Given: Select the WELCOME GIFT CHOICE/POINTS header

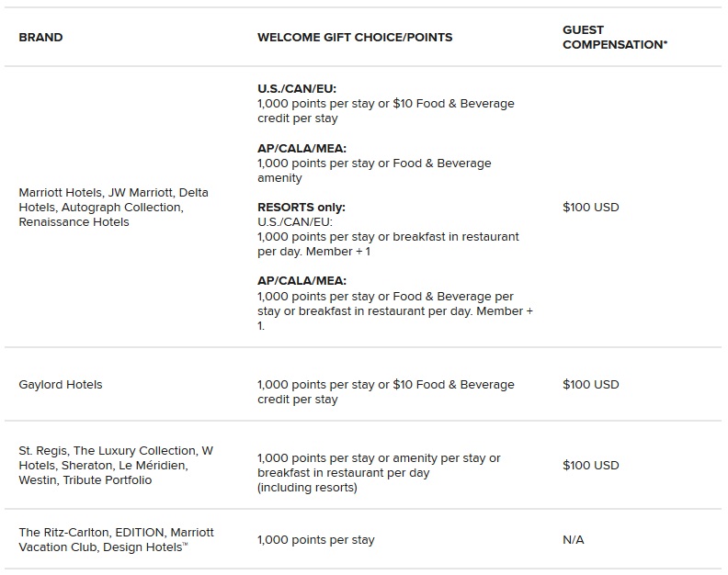Looking at the screenshot, I should (x=355, y=38).
